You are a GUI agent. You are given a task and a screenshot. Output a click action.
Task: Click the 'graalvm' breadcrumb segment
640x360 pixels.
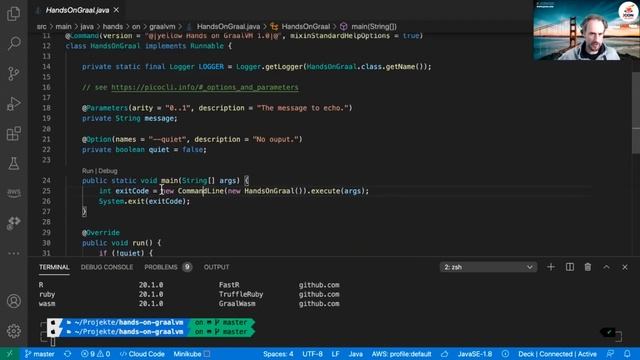pyautogui.click(x=162, y=27)
